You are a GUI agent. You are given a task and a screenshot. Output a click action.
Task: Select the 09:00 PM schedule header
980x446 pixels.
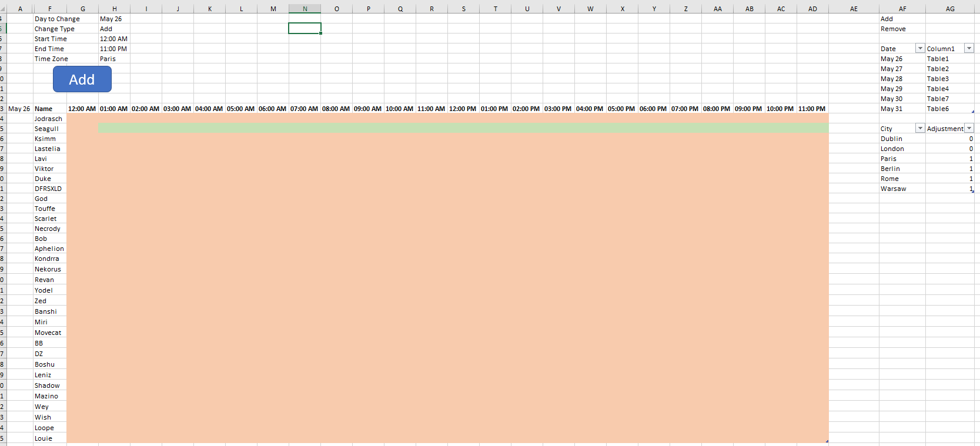[749, 109]
